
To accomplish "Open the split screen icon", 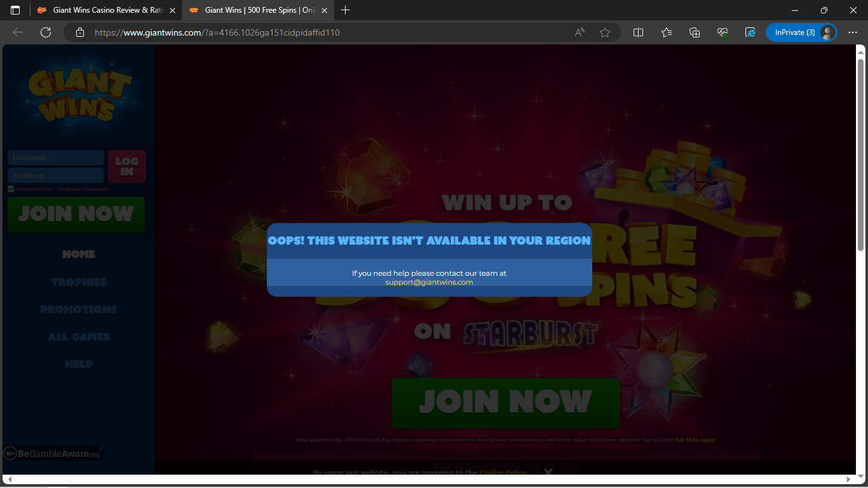I will point(639,32).
